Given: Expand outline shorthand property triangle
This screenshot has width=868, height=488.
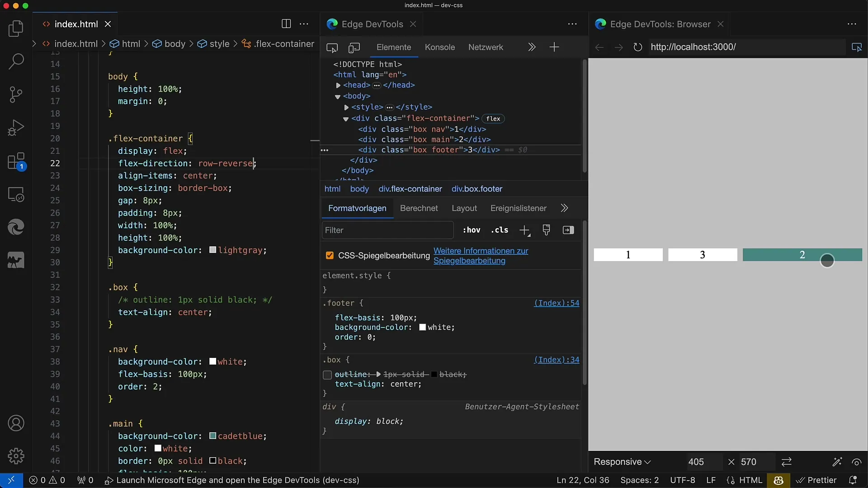Looking at the screenshot, I should (x=378, y=375).
